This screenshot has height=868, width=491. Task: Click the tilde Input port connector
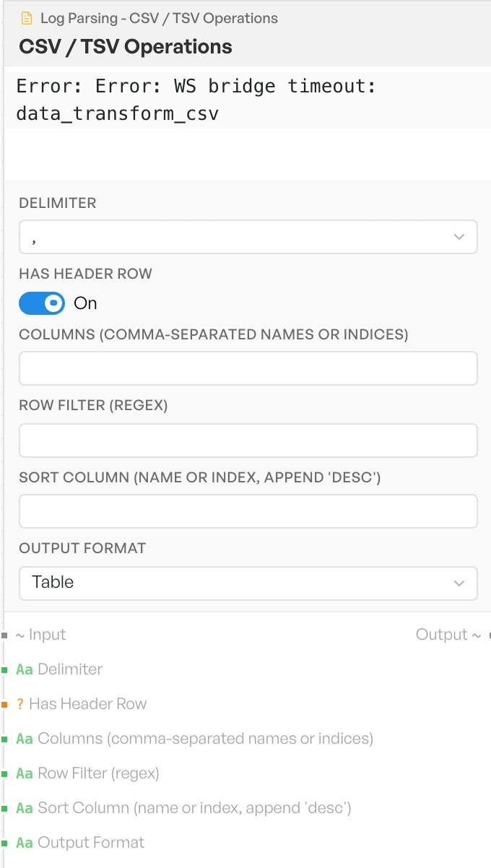click(x=4, y=635)
